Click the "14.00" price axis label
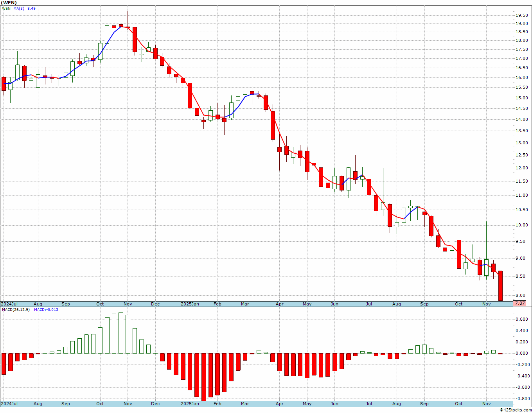 coord(521,120)
